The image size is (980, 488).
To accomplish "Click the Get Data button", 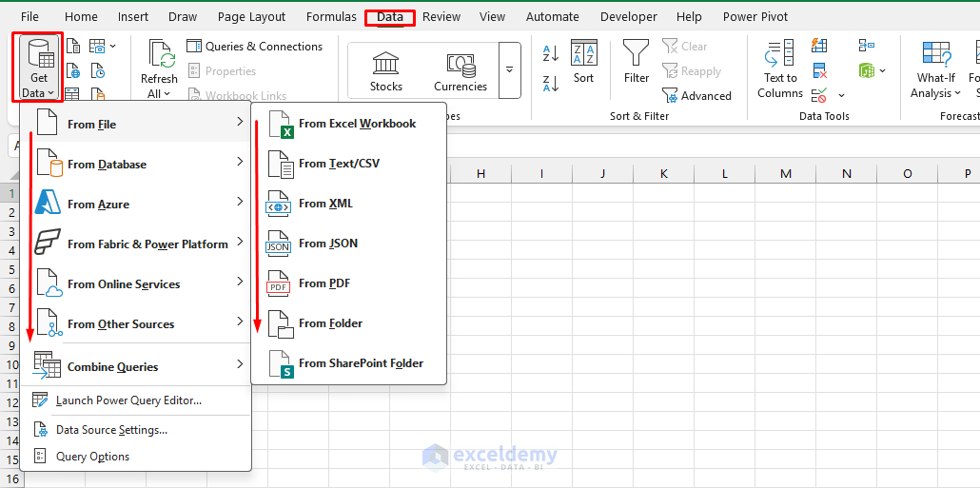I will coord(39,68).
